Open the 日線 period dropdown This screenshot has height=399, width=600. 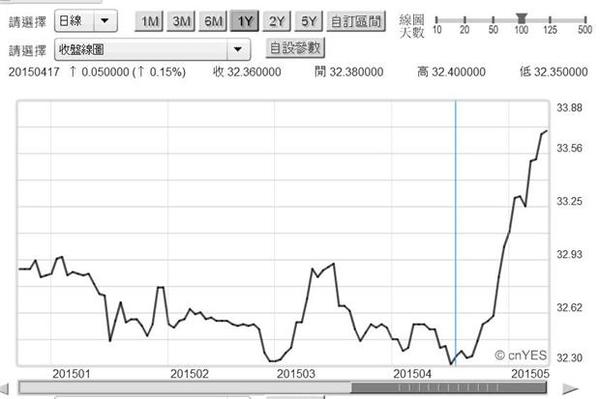click(86, 21)
